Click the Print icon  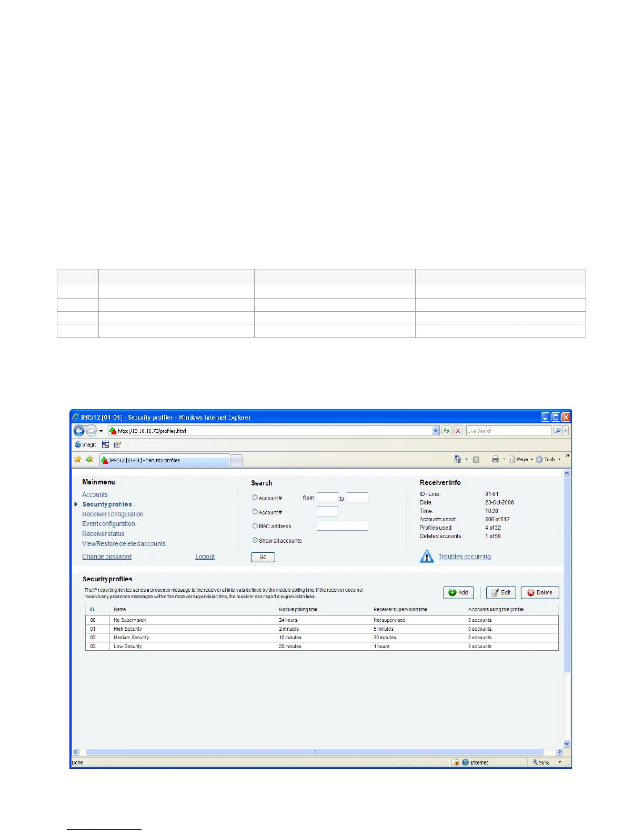pos(495,460)
